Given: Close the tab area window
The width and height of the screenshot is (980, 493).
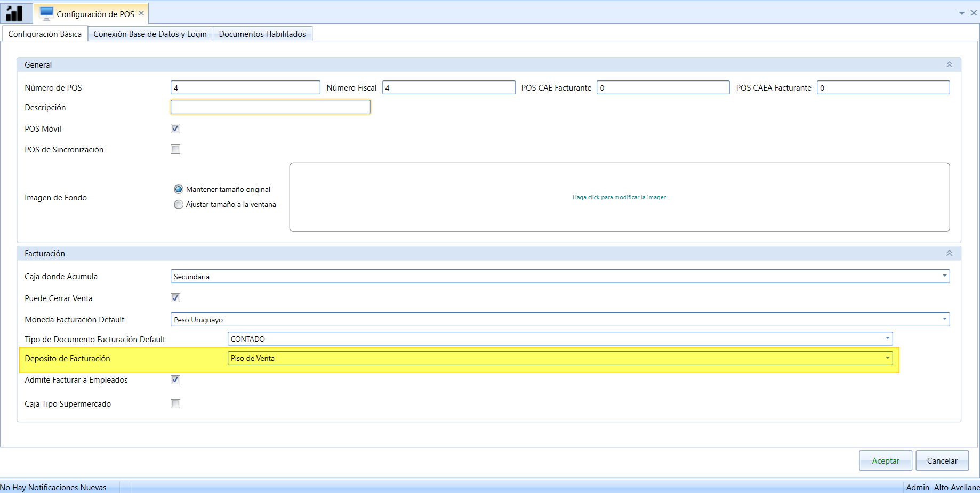Looking at the screenshot, I should coord(974,13).
